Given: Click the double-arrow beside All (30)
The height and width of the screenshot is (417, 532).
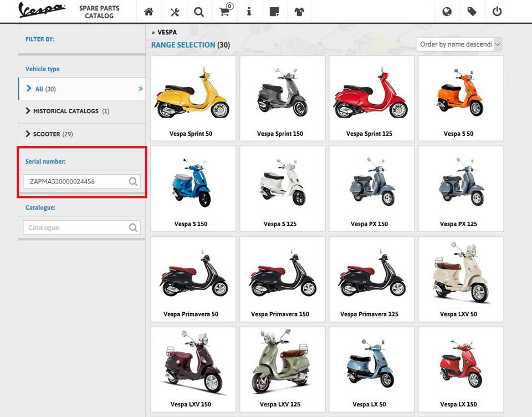Looking at the screenshot, I should coord(140,89).
